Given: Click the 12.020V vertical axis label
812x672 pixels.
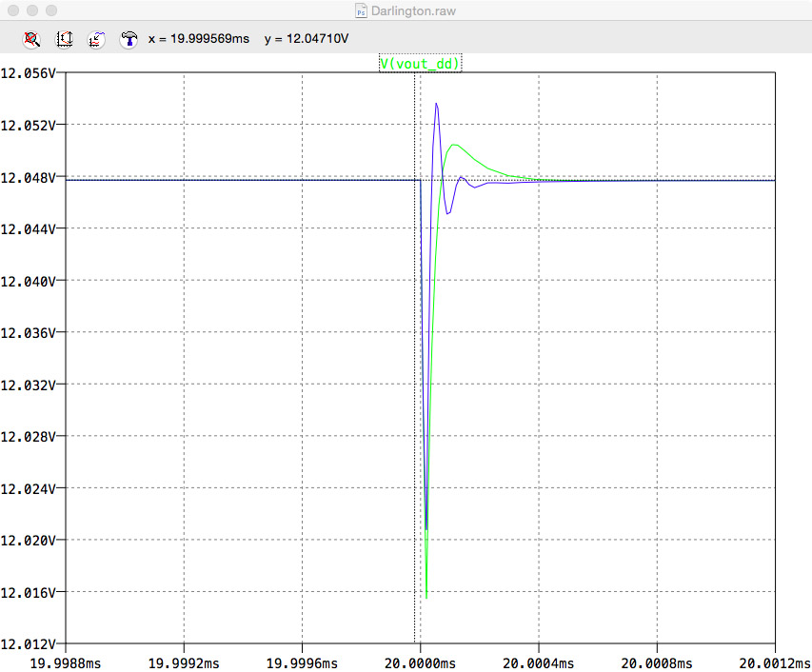Looking at the screenshot, I should tap(28, 541).
